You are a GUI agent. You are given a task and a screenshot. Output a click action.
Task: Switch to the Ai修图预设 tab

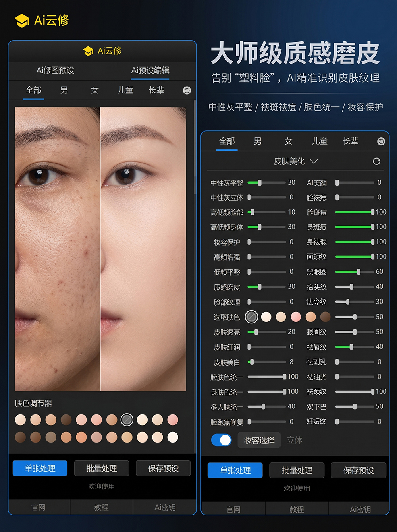pos(55,70)
